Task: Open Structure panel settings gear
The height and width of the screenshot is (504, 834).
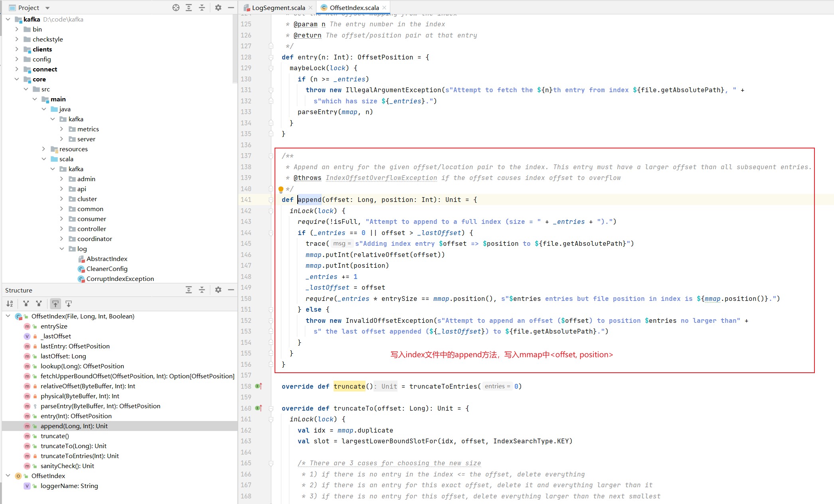Action: pyautogui.click(x=218, y=290)
